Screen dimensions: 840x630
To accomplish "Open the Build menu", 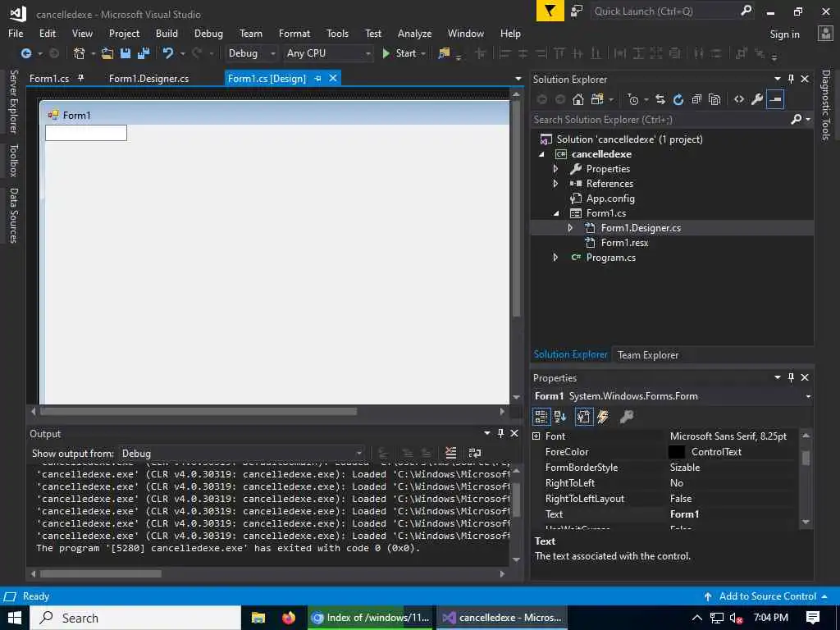I will point(167,33).
